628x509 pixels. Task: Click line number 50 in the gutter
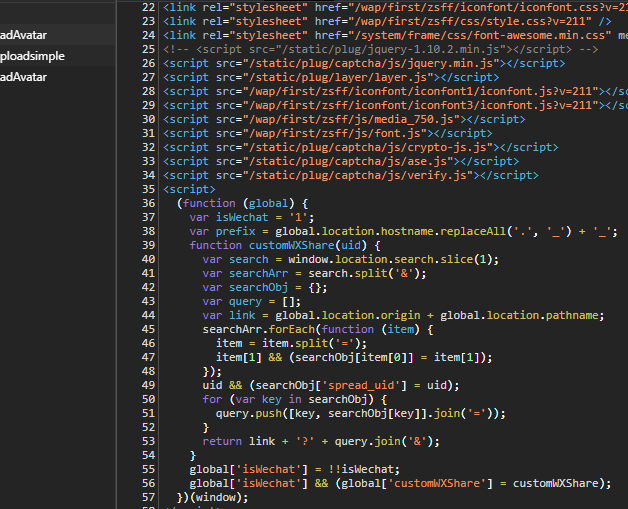tap(149, 399)
